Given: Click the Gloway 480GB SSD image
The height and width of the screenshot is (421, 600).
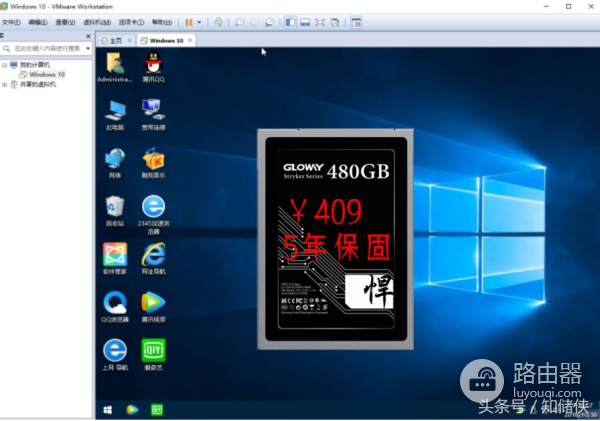Looking at the screenshot, I should 334,240.
